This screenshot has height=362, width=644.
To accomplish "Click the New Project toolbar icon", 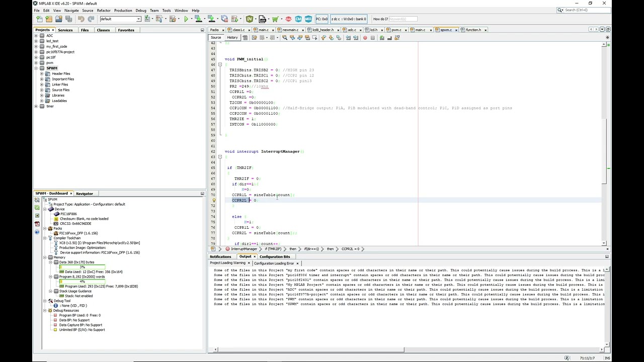I will (49, 19).
